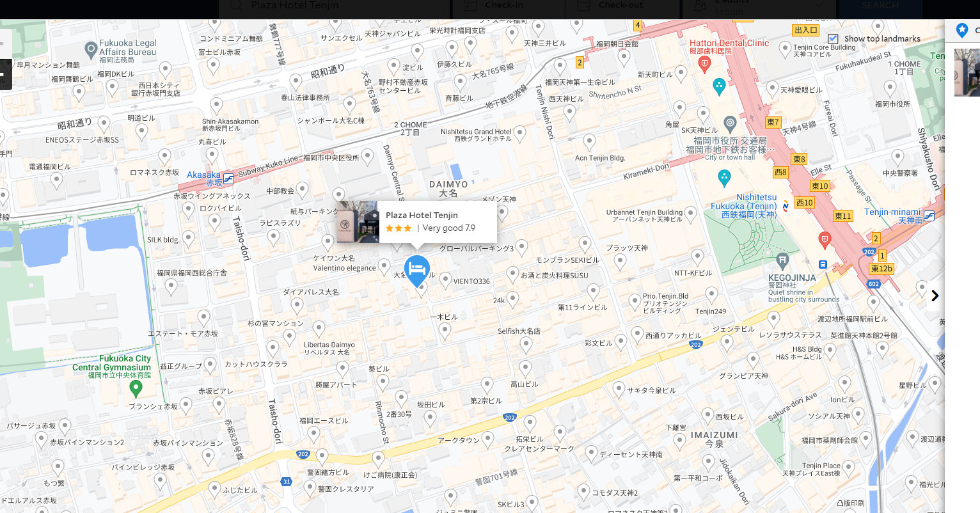Click the right chevron arrow on the map edge

[x=935, y=296]
